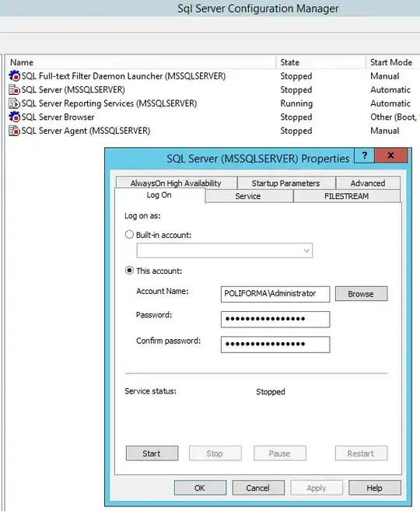Click the Password input field

point(275,319)
